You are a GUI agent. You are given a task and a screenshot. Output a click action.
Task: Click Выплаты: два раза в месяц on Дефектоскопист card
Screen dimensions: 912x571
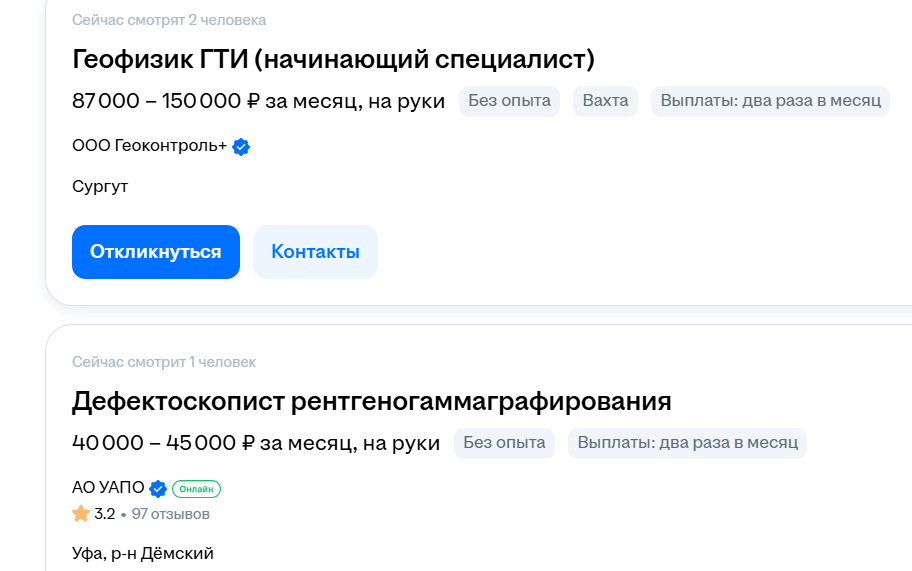687,442
